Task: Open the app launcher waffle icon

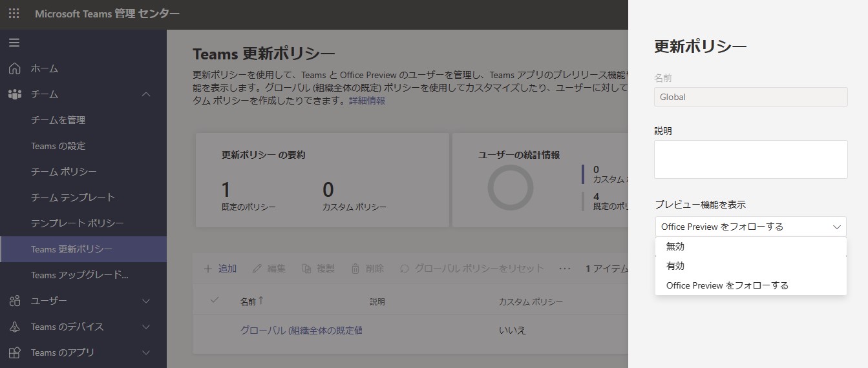Action: (14, 14)
